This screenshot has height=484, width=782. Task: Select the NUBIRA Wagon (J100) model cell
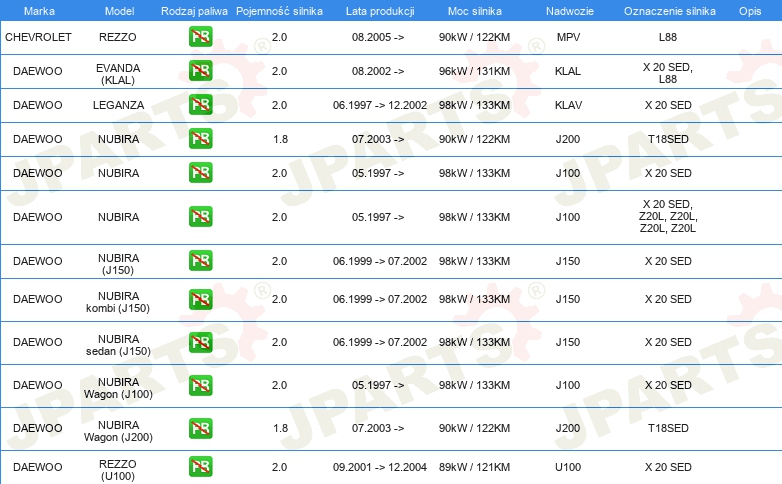118,388
